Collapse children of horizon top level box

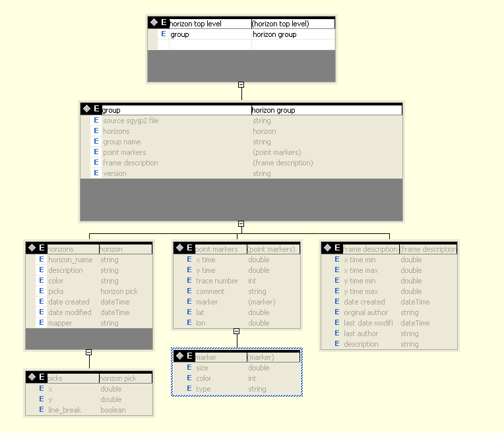(x=241, y=85)
